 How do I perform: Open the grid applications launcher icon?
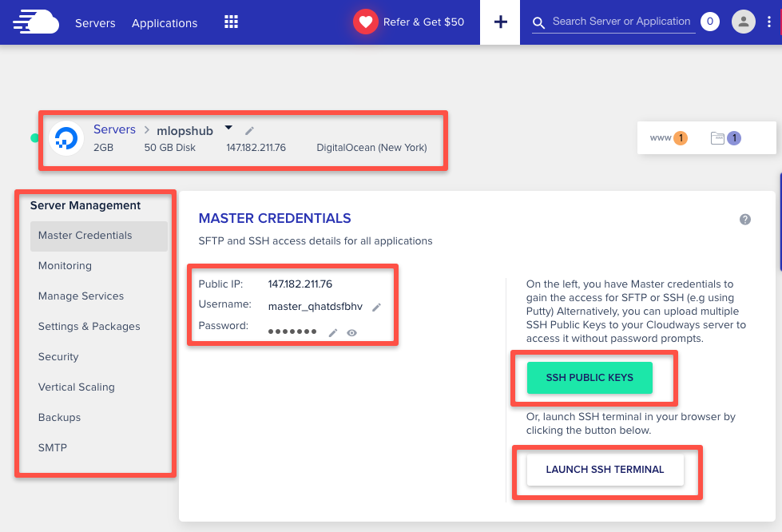point(231,22)
